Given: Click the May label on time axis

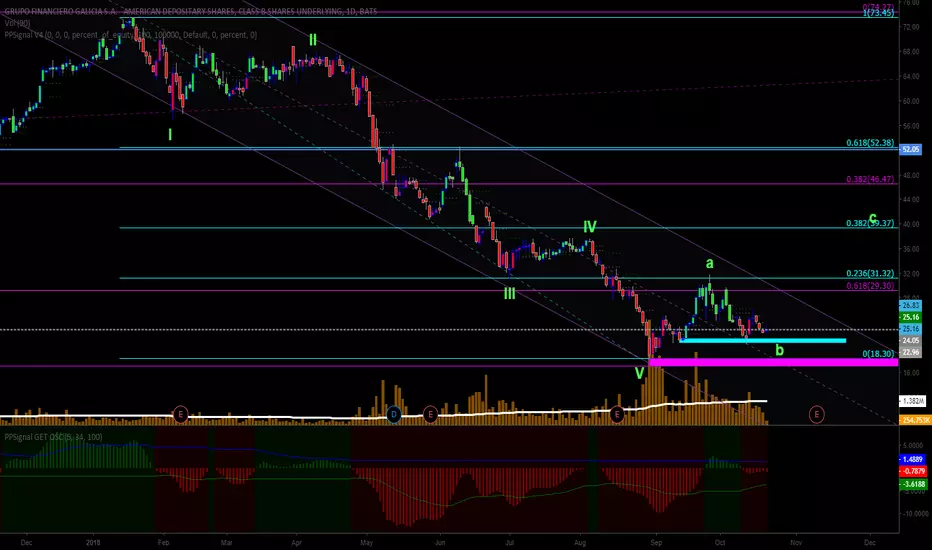Looking at the screenshot, I should pos(367,542).
